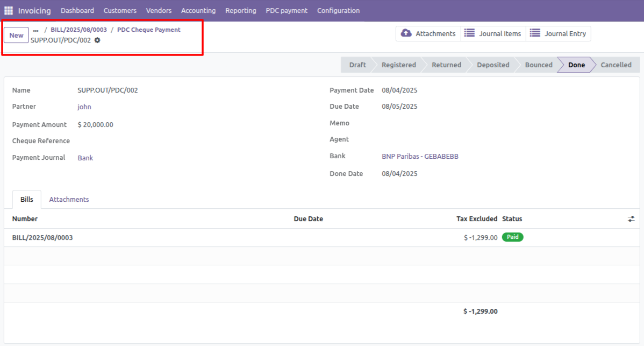Open the Vendors menu

click(159, 11)
